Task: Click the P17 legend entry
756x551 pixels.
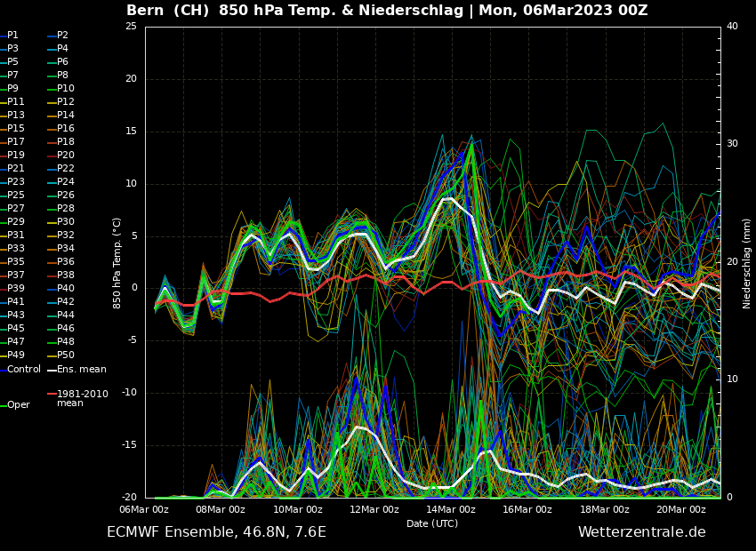Action: coord(12,141)
